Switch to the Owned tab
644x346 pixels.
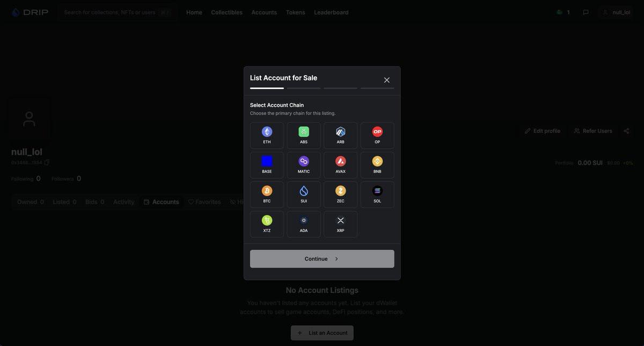[31, 202]
